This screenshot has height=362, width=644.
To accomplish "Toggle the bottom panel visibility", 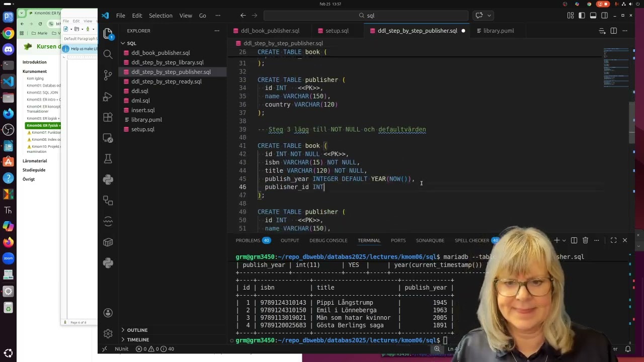I will [x=593, y=16].
